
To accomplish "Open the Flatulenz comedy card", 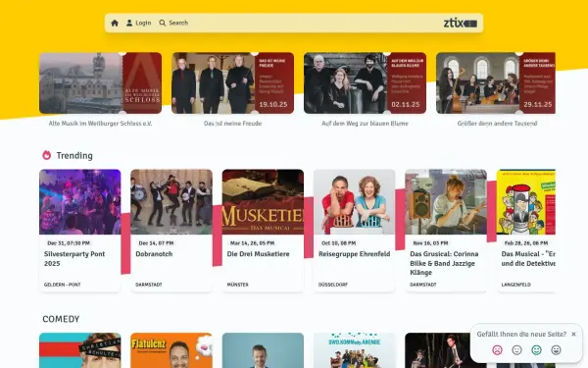I will tap(171, 350).
